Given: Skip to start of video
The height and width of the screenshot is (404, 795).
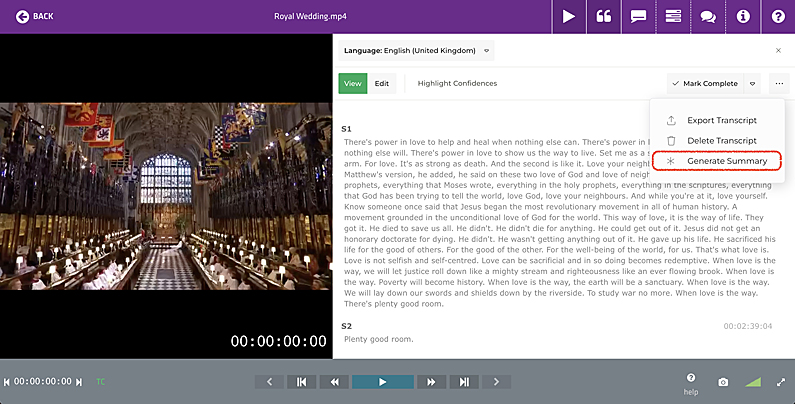Looking at the screenshot, I should tap(302, 382).
